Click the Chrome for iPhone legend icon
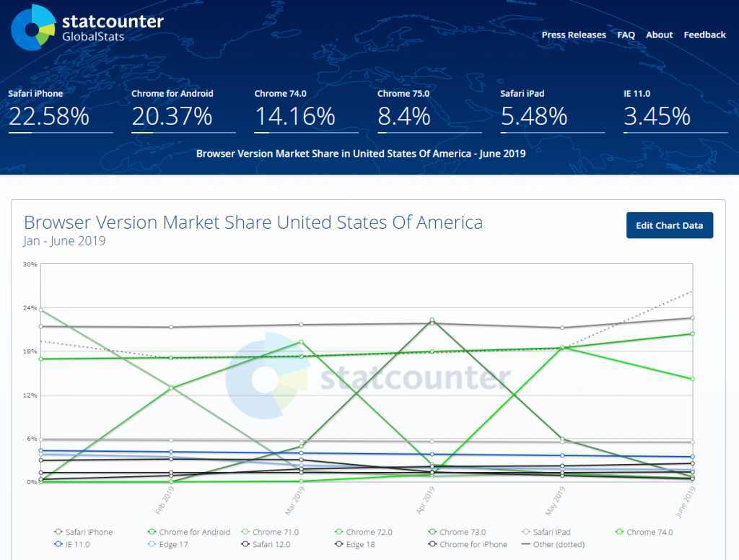This screenshot has width=739, height=560. point(432,544)
